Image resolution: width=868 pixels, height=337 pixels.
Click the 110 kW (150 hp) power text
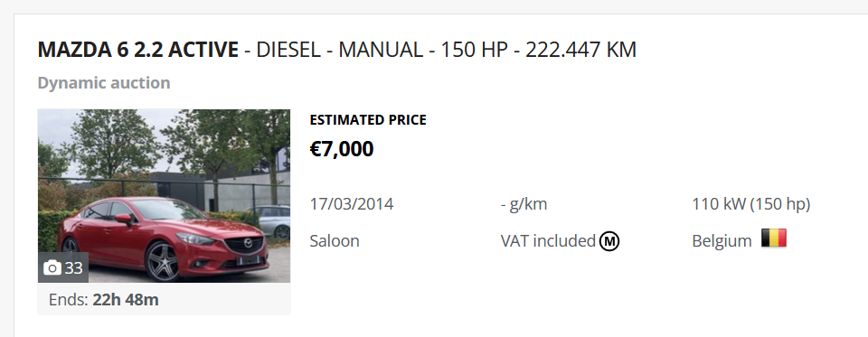751,204
